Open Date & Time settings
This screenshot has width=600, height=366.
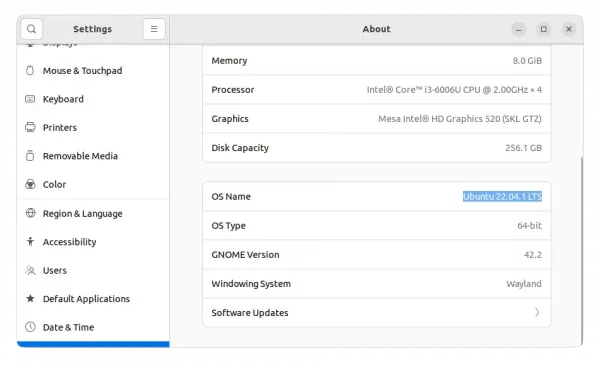pos(93,327)
